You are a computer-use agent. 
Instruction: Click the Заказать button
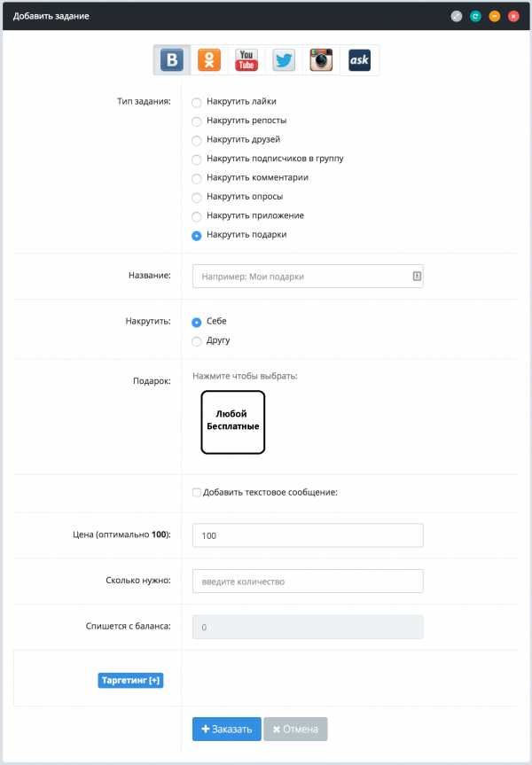pos(227,729)
